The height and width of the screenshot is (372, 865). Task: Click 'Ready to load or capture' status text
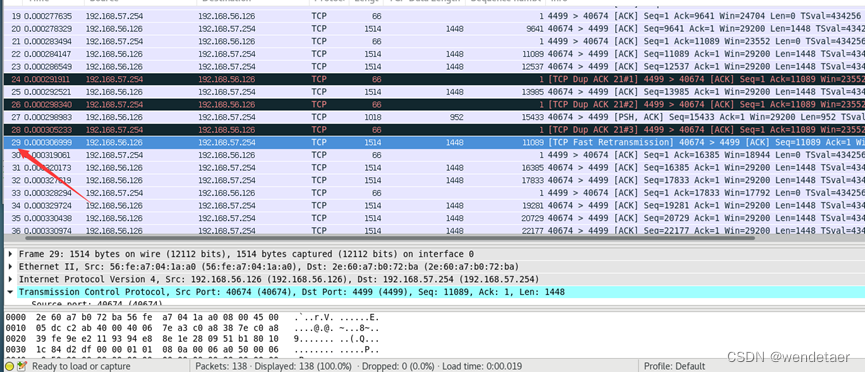81,366
